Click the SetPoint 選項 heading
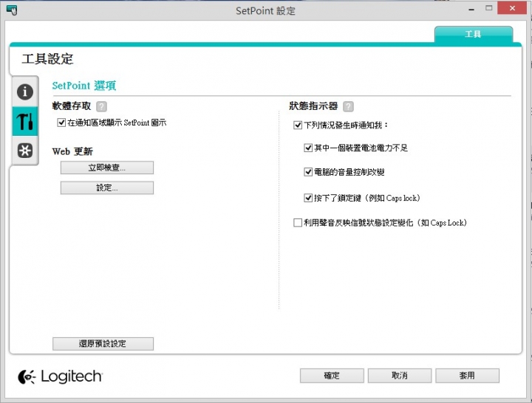This screenshot has height=403, width=532. coord(83,86)
